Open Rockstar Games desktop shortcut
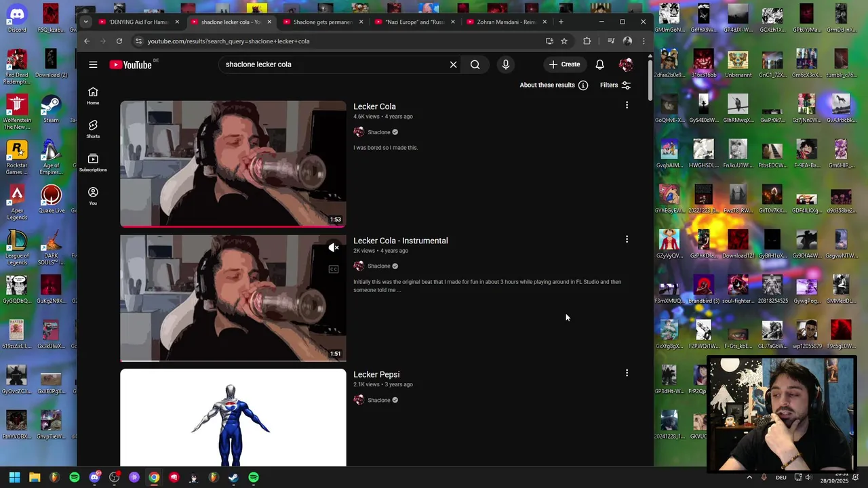 click(x=17, y=157)
